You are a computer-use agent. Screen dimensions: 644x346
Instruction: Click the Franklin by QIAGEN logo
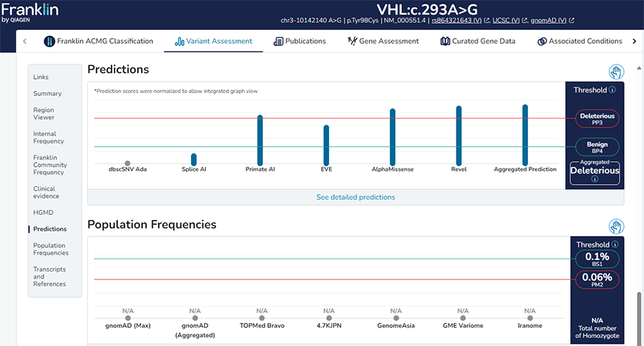(x=29, y=12)
